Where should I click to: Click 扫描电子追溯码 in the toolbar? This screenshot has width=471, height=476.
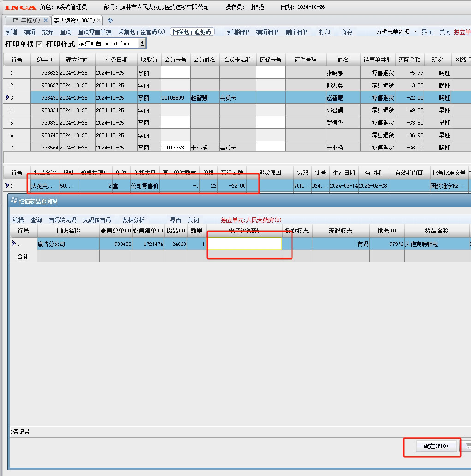tap(192, 32)
